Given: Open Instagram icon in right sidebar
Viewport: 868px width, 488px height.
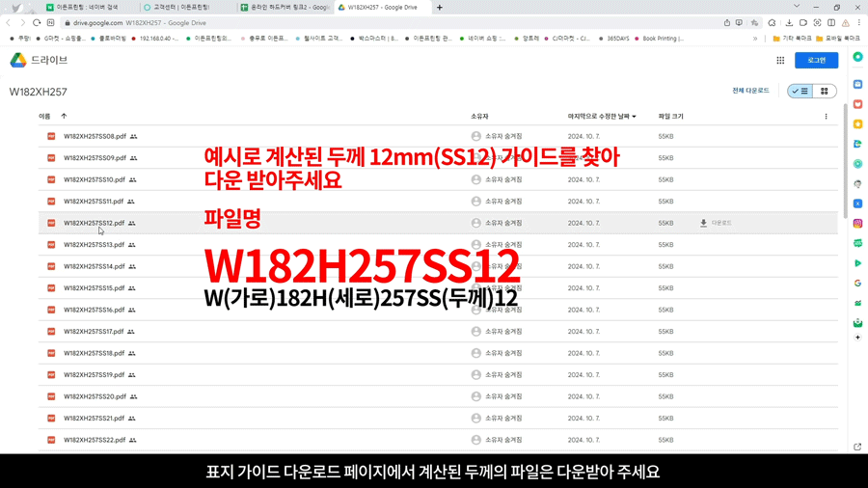Looking at the screenshot, I should 857,224.
